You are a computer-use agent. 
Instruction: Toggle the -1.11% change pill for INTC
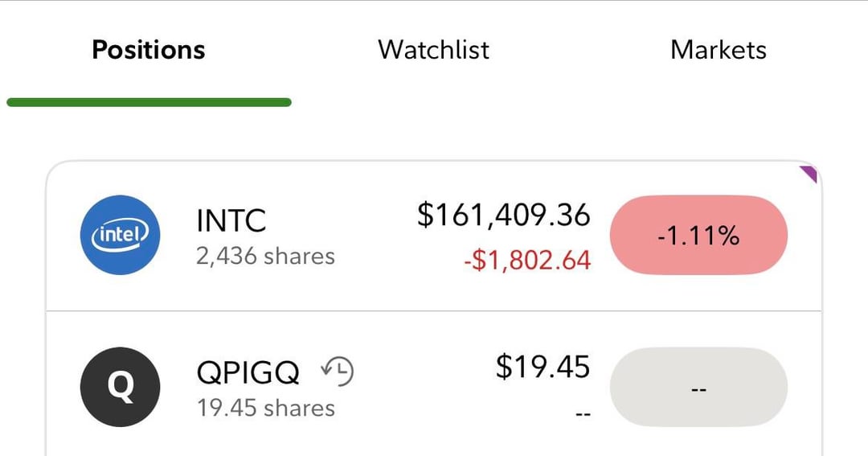pos(698,236)
